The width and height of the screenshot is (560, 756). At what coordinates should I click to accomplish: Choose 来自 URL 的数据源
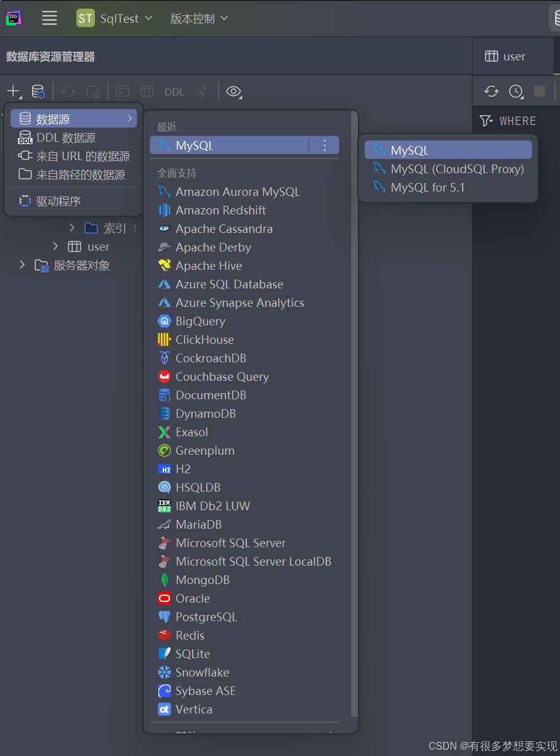coord(74,156)
